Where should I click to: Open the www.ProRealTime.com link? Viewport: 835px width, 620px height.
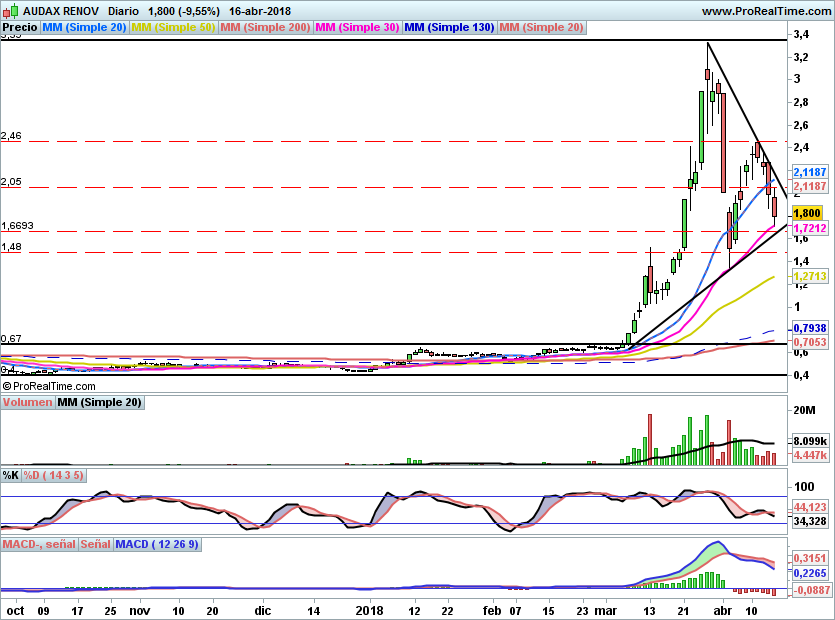pyautogui.click(x=765, y=10)
